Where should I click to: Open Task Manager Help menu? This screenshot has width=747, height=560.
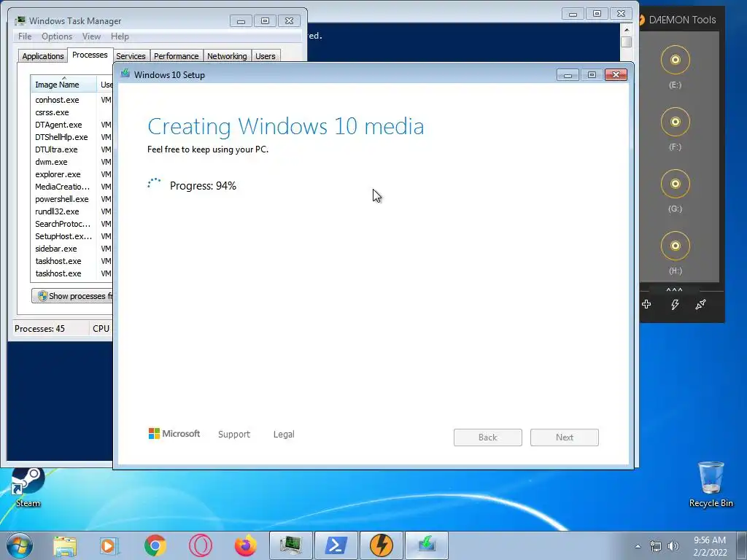click(120, 36)
